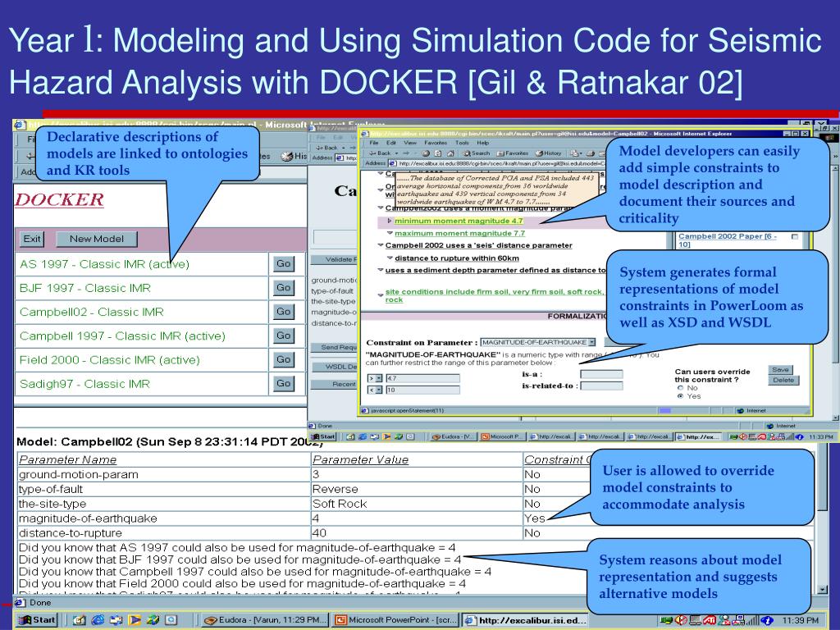The image size is (840, 630).
Task: Collapse the 'seis' distance parameter triangle
Action: pos(381,244)
